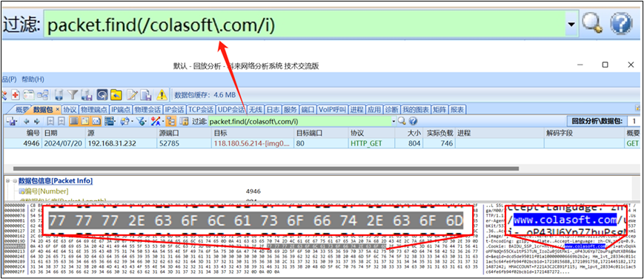Sort by the 目标 column header
The width and height of the screenshot is (644, 279).
[x=253, y=133]
